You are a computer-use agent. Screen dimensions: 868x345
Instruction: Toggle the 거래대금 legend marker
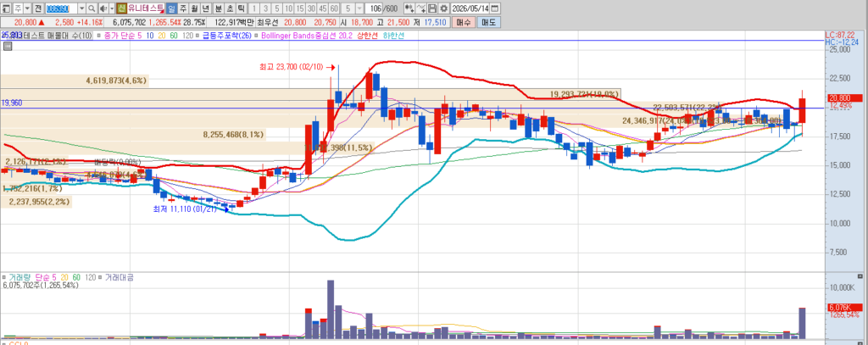pos(101,277)
